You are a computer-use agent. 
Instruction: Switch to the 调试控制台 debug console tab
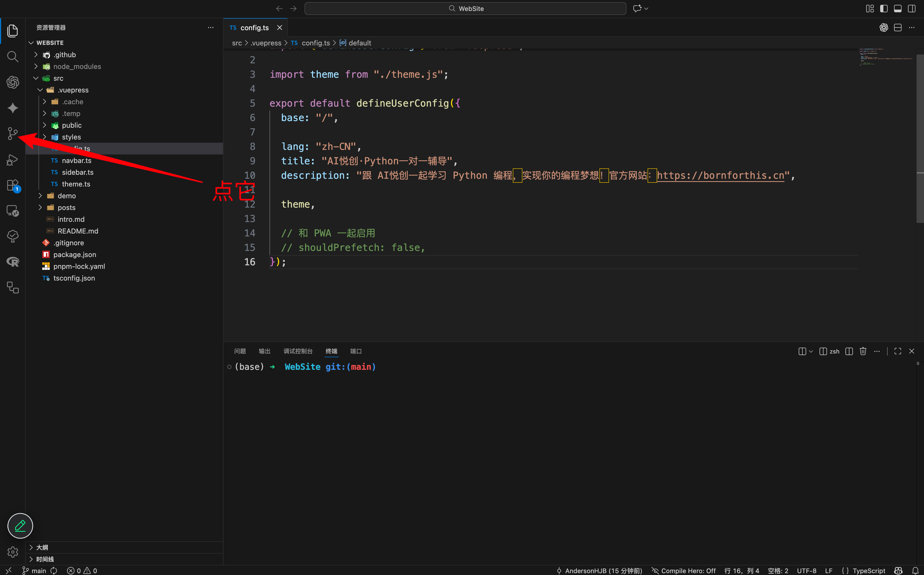coord(298,351)
